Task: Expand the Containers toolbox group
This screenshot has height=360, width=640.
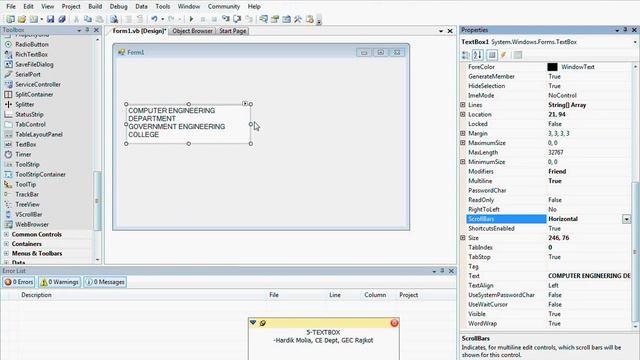Action: (7, 244)
